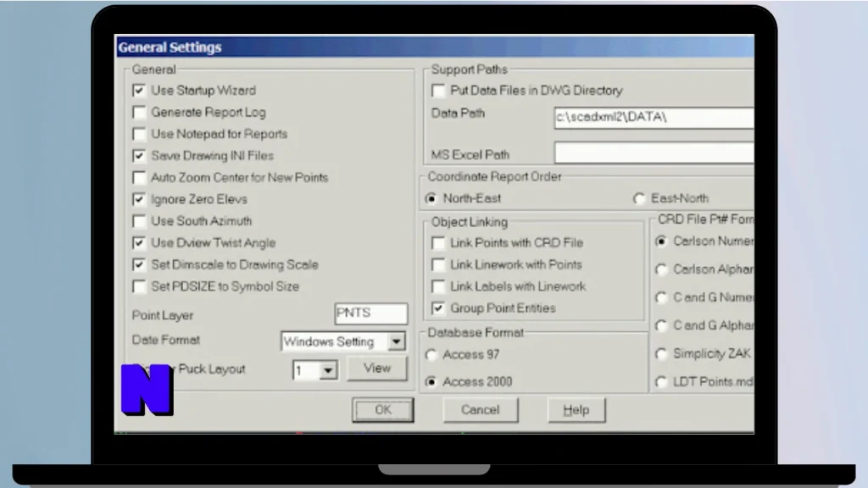This screenshot has height=488, width=868.
Task: Open the Puck Layout number dropdown
Action: [x=328, y=370]
